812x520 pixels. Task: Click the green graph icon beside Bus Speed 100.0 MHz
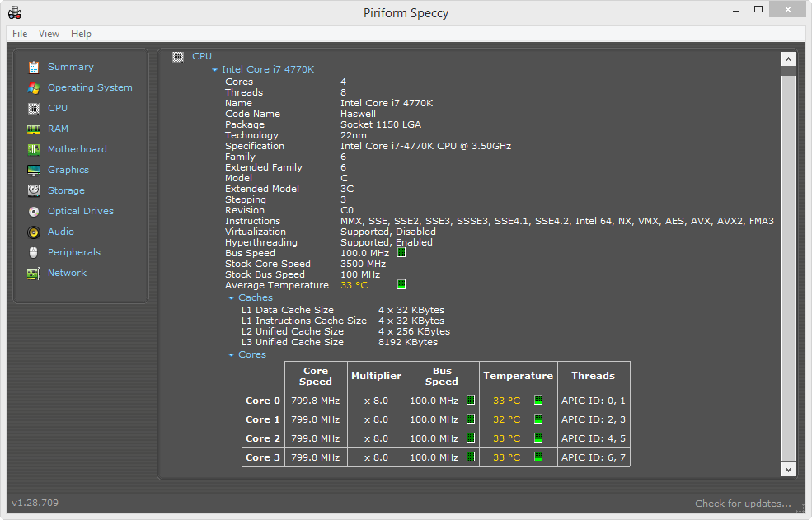(401, 253)
